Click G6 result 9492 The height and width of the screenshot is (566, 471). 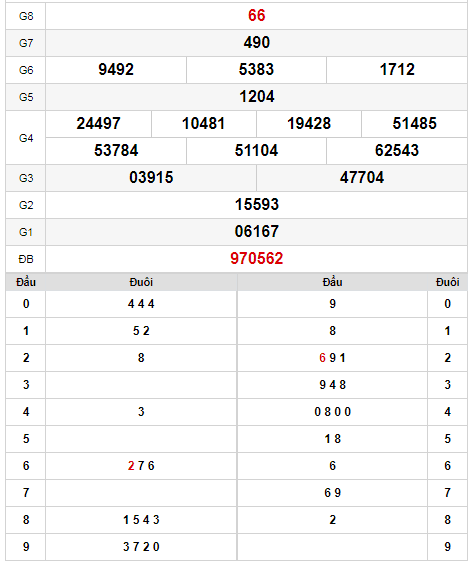(116, 70)
